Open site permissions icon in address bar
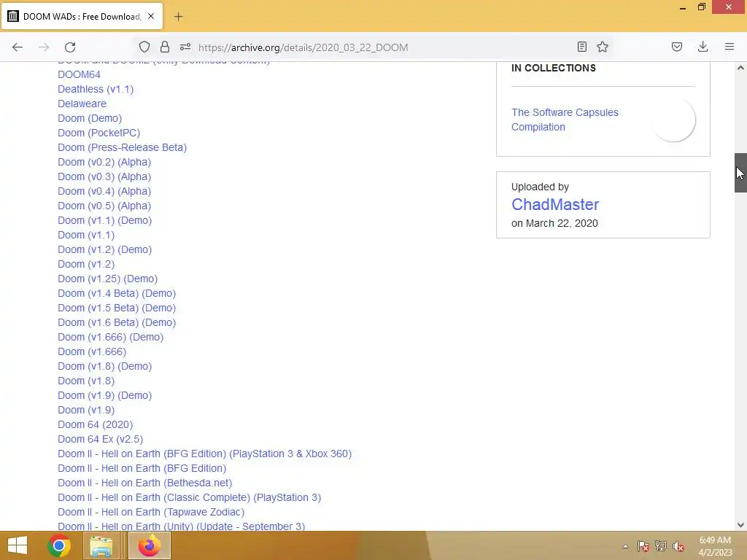The width and height of the screenshot is (747, 560). coord(185,47)
